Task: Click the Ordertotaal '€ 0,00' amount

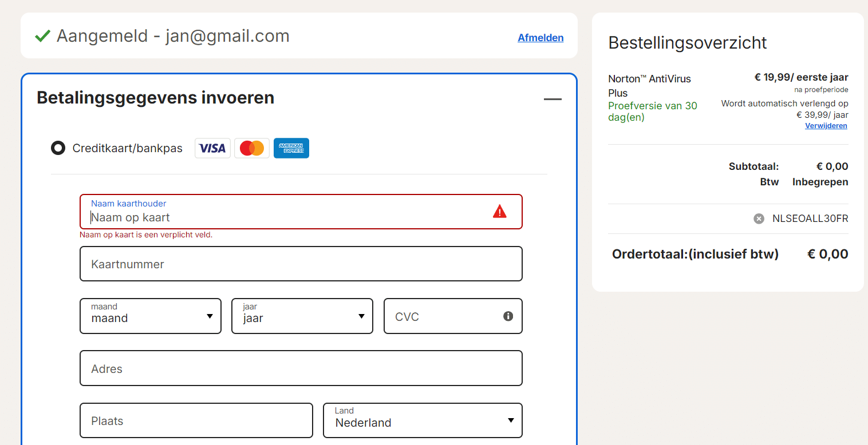Action: coord(828,254)
